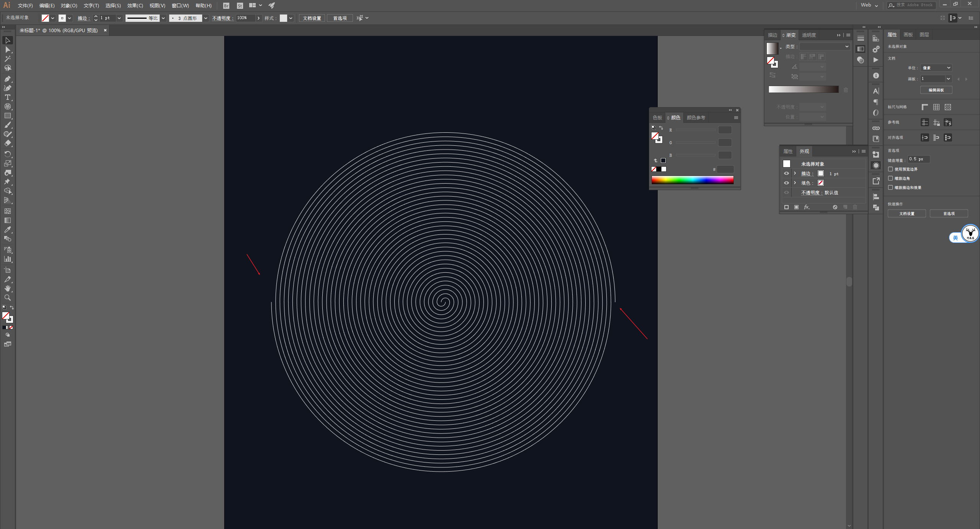Select the Pen tool
The height and width of the screenshot is (529, 980).
coord(7,79)
